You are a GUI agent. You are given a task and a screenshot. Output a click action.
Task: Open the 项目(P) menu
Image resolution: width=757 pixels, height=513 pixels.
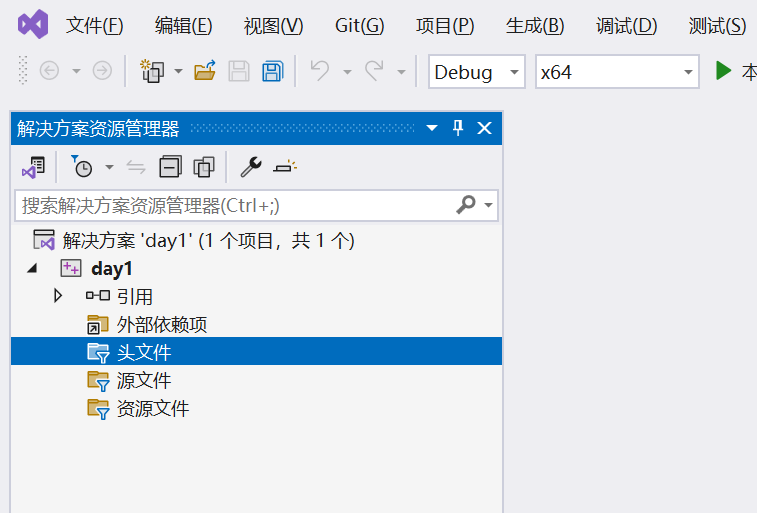445,26
